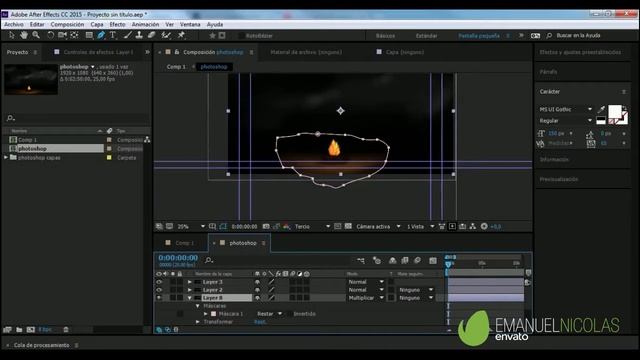
Task: Toggle shy switch on Layer 3
Action: [257, 282]
